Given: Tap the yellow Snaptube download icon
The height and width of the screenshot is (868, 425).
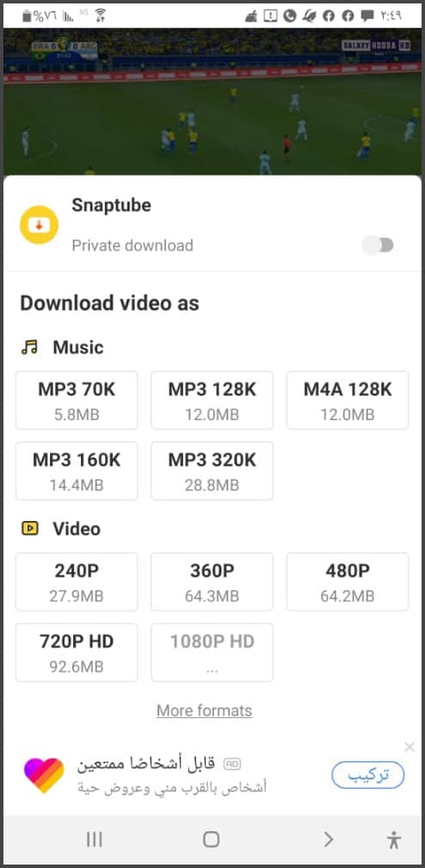Looking at the screenshot, I should click(x=40, y=225).
